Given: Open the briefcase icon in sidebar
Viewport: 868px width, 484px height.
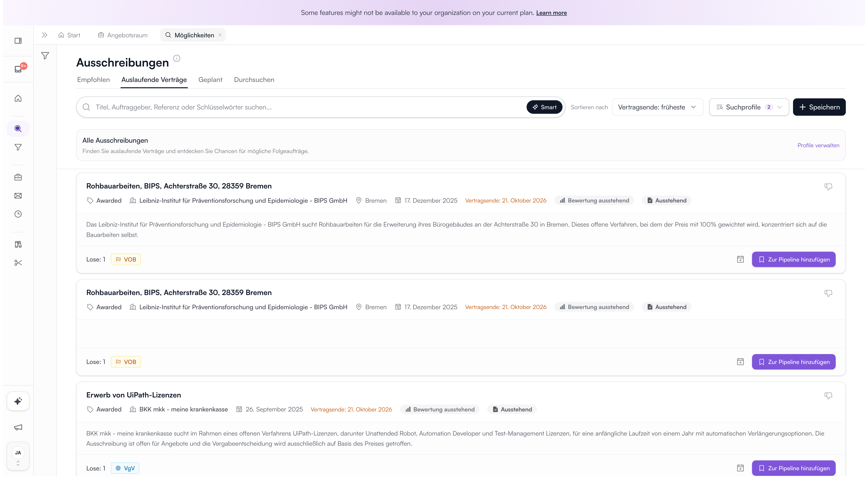Looking at the screenshot, I should click(x=18, y=177).
